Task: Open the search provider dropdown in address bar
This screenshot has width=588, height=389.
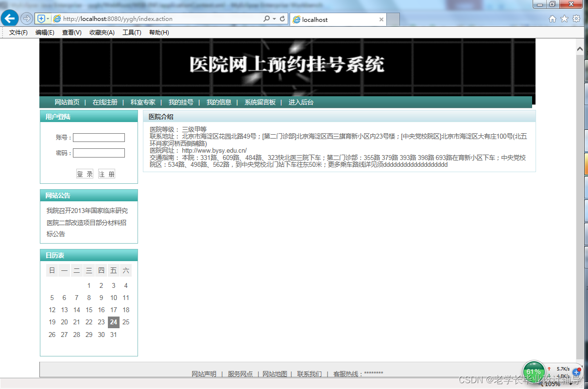Action: pyautogui.click(x=275, y=19)
